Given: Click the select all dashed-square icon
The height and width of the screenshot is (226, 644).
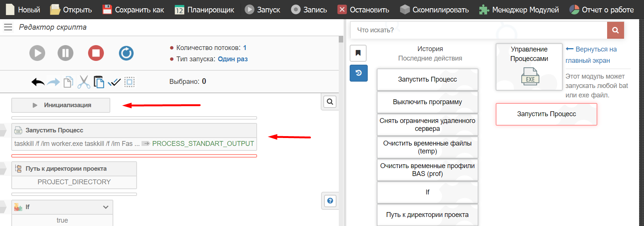Looking at the screenshot, I should point(129,82).
